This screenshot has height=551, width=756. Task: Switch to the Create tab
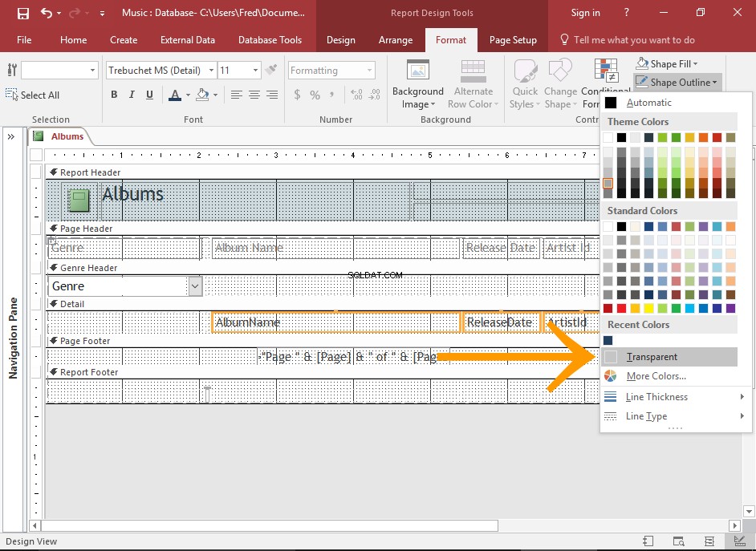(124, 40)
